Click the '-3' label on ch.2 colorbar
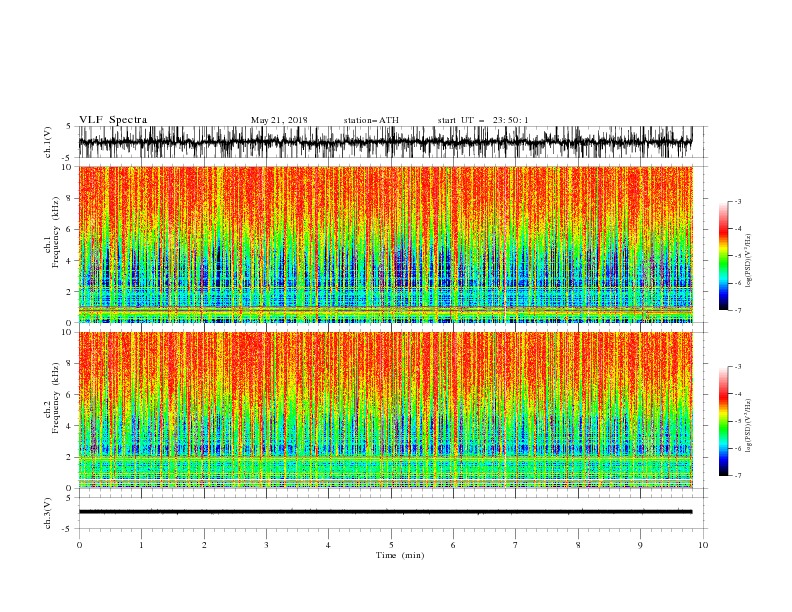This screenshot has height=612, width=792. click(737, 367)
